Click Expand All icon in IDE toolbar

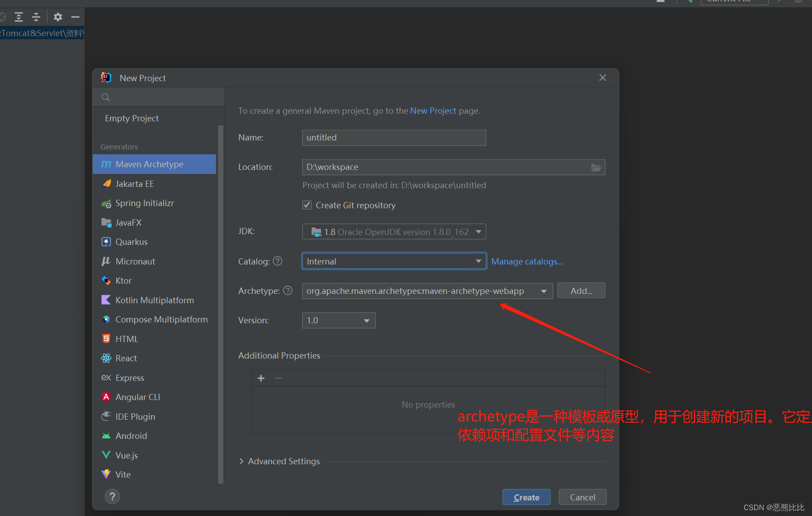(x=19, y=17)
